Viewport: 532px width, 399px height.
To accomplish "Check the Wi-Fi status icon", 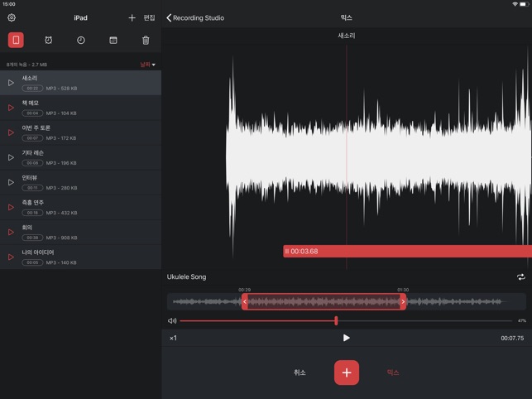I will click(x=515, y=4).
